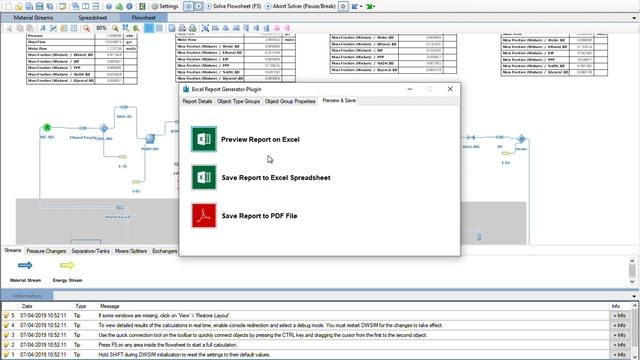
Task: Click the Save Report to PDF File icon
Action: 204,216
